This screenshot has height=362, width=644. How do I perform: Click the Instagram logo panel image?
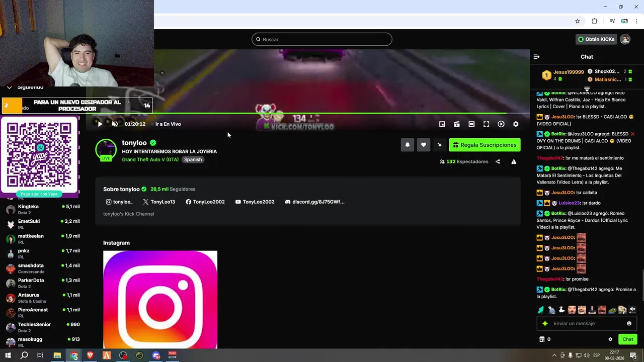160,299
